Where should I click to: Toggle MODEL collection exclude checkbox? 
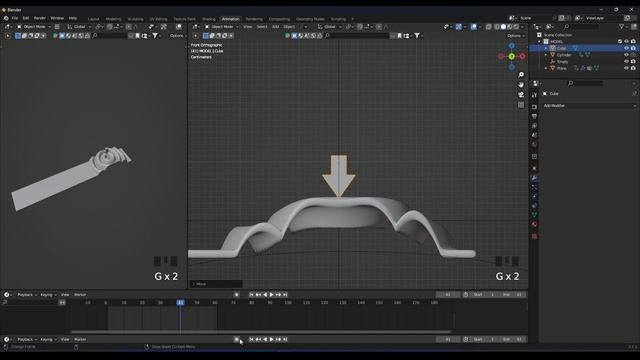click(620, 42)
